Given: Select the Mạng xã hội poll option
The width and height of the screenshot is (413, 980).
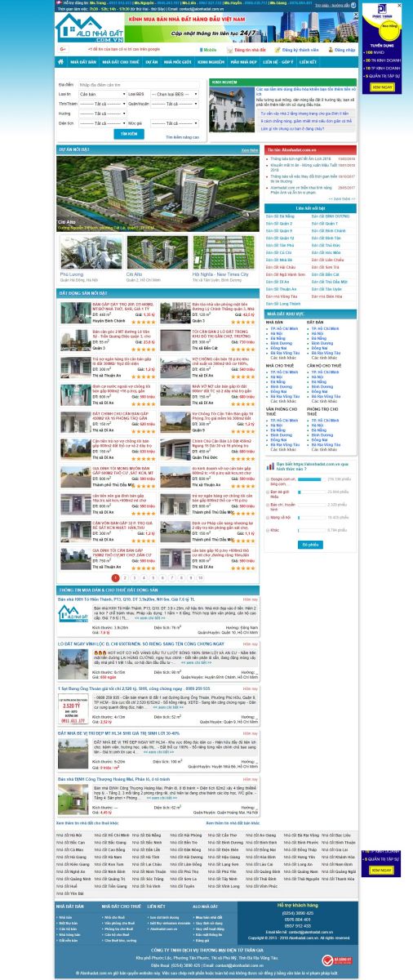Looking at the screenshot, I should tap(268, 517).
